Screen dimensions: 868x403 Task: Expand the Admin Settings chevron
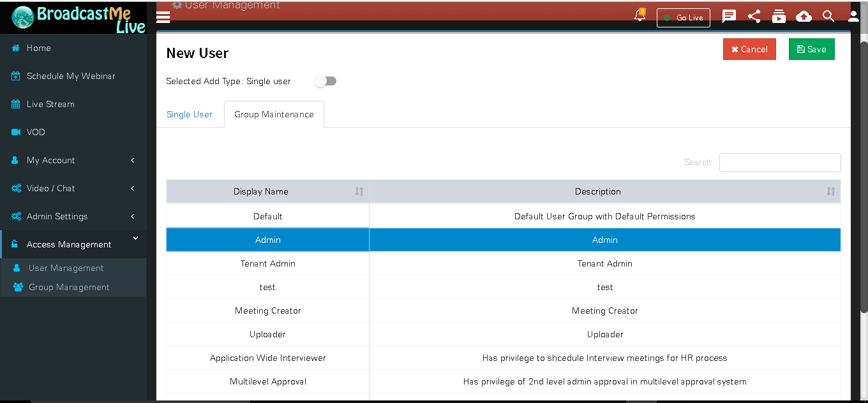click(132, 216)
